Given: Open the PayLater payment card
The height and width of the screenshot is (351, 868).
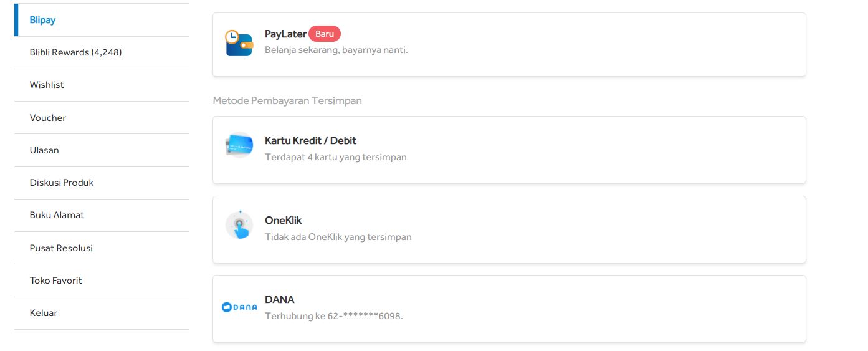Looking at the screenshot, I should pyautogui.click(x=509, y=45).
